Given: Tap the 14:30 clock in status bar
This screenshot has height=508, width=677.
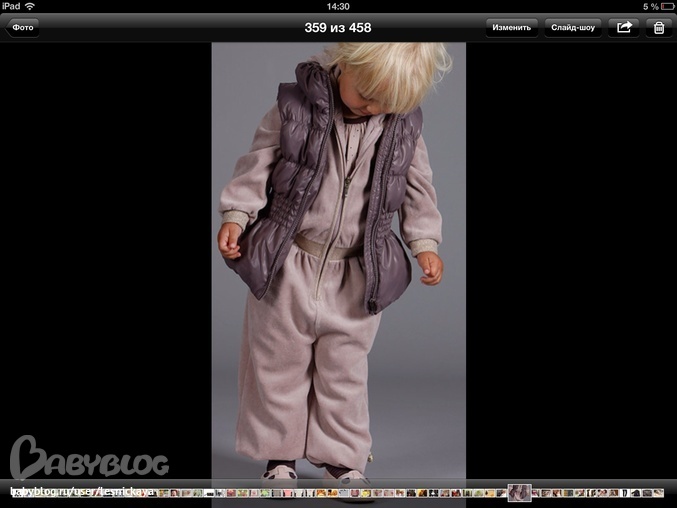Looking at the screenshot, I should click(338, 6).
